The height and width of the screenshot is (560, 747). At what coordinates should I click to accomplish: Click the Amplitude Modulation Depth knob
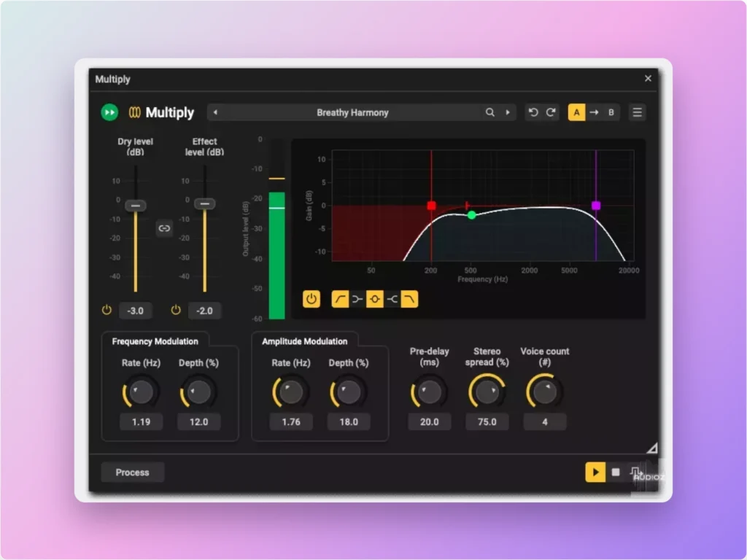pyautogui.click(x=349, y=392)
